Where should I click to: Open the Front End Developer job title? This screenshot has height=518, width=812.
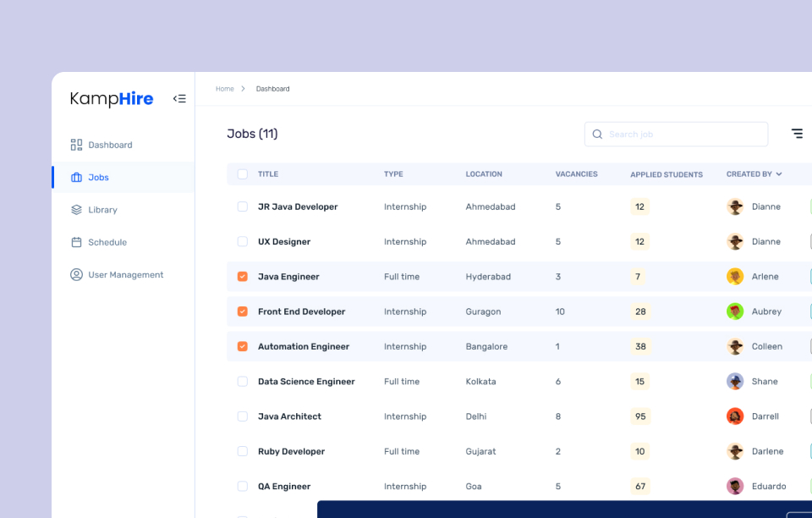301,311
